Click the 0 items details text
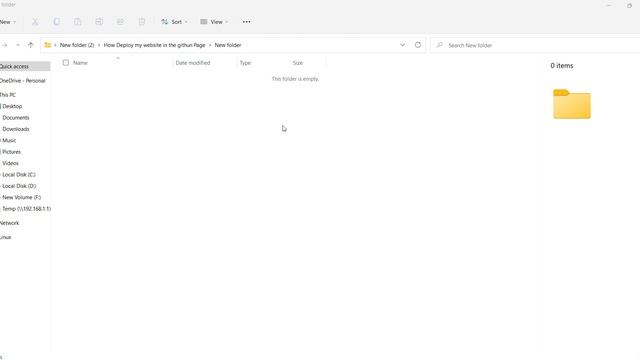 (562, 65)
